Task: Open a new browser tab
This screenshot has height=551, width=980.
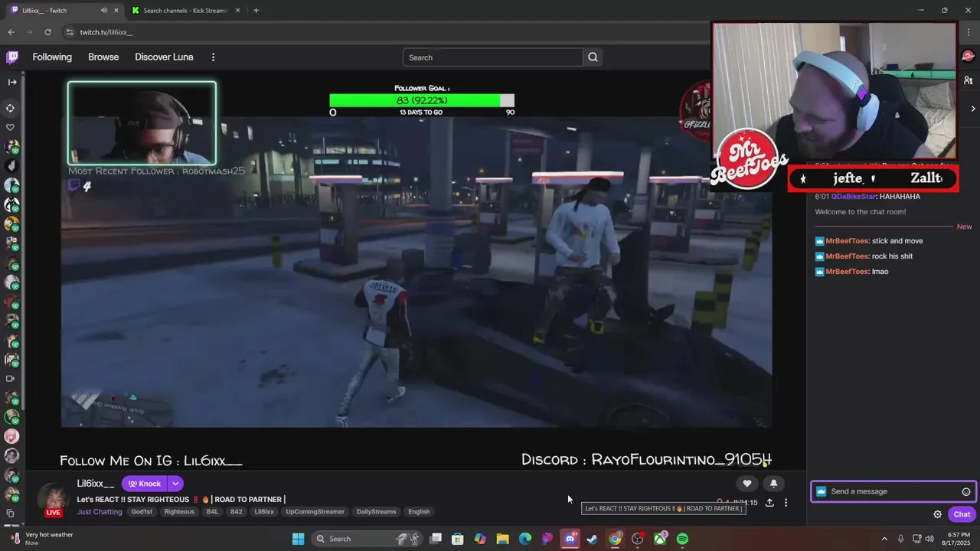Action: 256,11
